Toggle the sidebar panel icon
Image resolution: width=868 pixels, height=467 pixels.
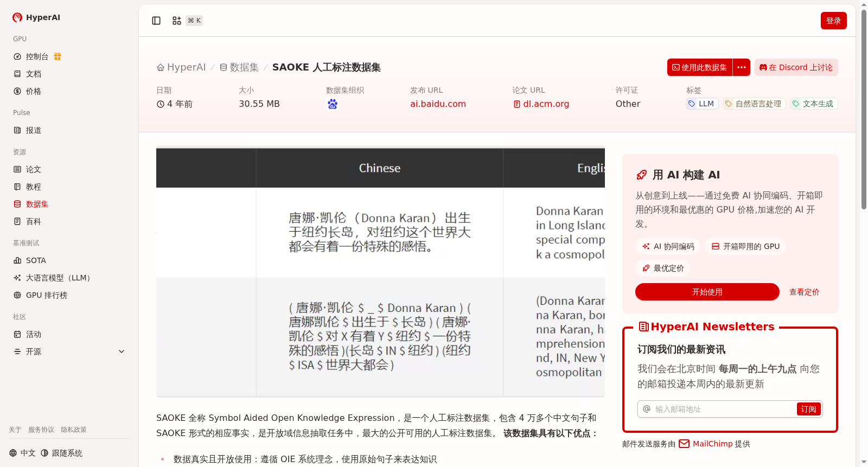156,21
